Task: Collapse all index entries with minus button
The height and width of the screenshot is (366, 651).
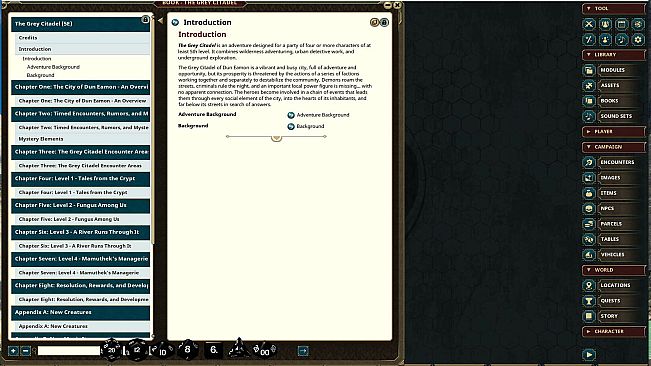Action: tap(25, 351)
